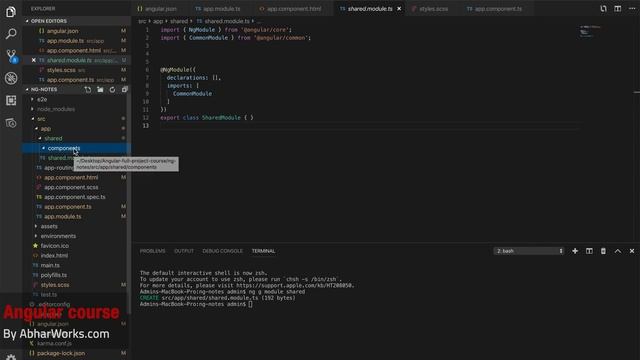Select the Terminal panel tab

coord(263,251)
